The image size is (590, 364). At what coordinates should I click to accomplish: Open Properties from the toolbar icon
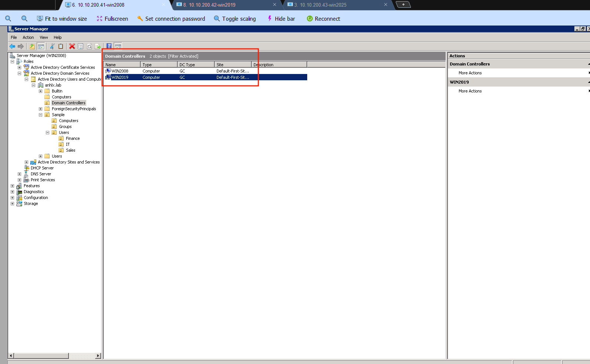coord(81,46)
